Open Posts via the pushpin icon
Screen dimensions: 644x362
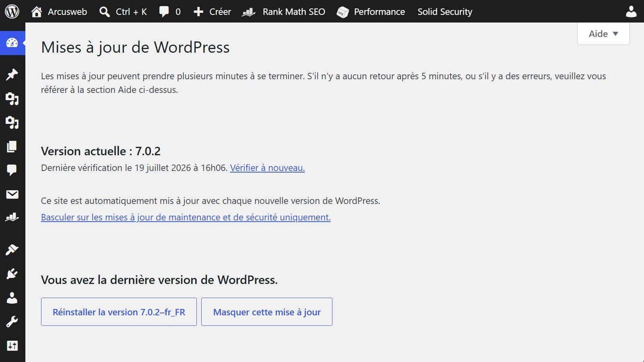coord(12,74)
